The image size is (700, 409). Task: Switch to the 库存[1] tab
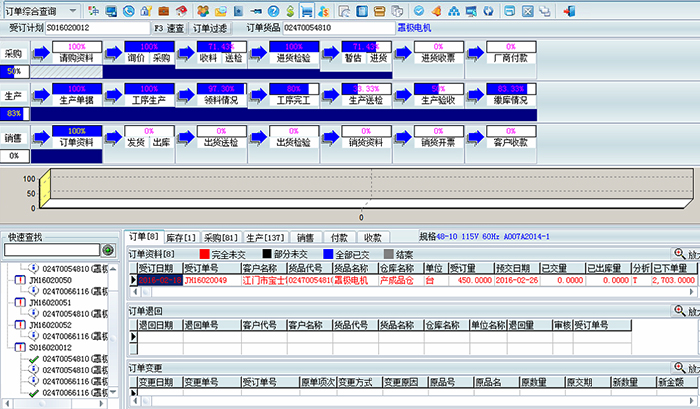(x=181, y=238)
